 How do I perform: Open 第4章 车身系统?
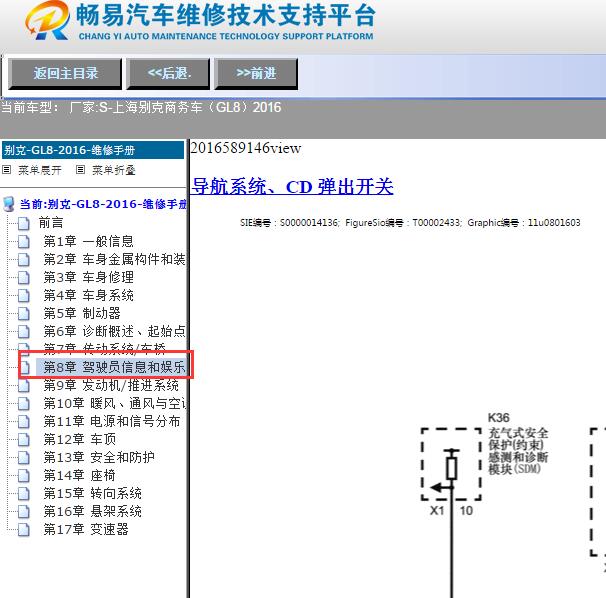(89, 295)
